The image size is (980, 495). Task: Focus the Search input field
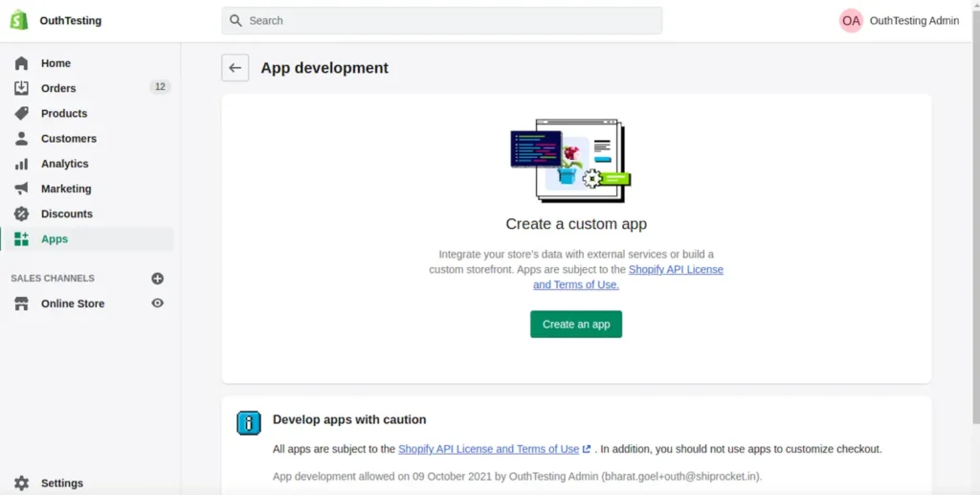442,21
